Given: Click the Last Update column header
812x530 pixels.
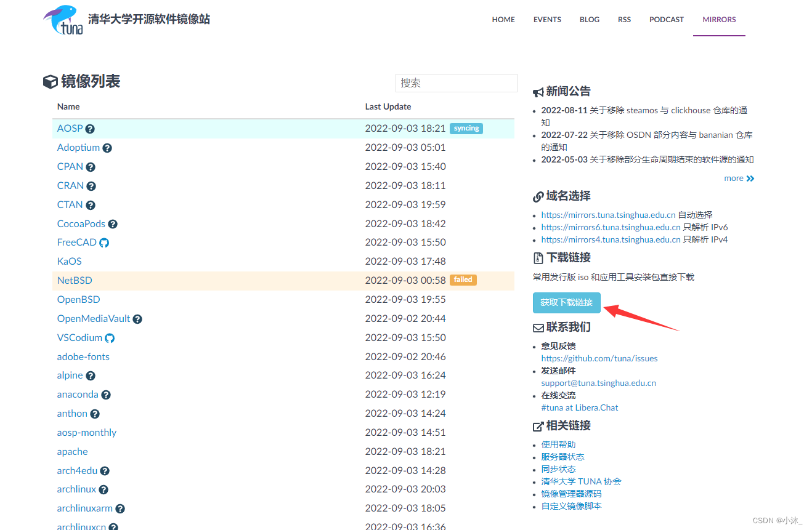Looking at the screenshot, I should coord(388,106).
